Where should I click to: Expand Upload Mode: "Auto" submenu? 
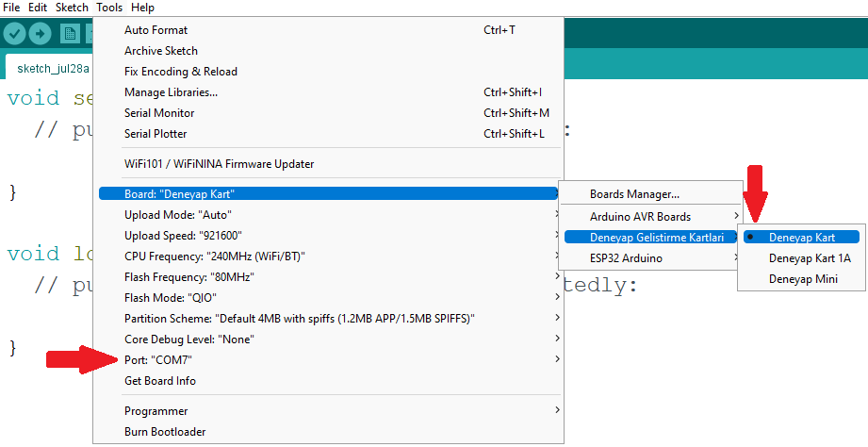coord(329,214)
